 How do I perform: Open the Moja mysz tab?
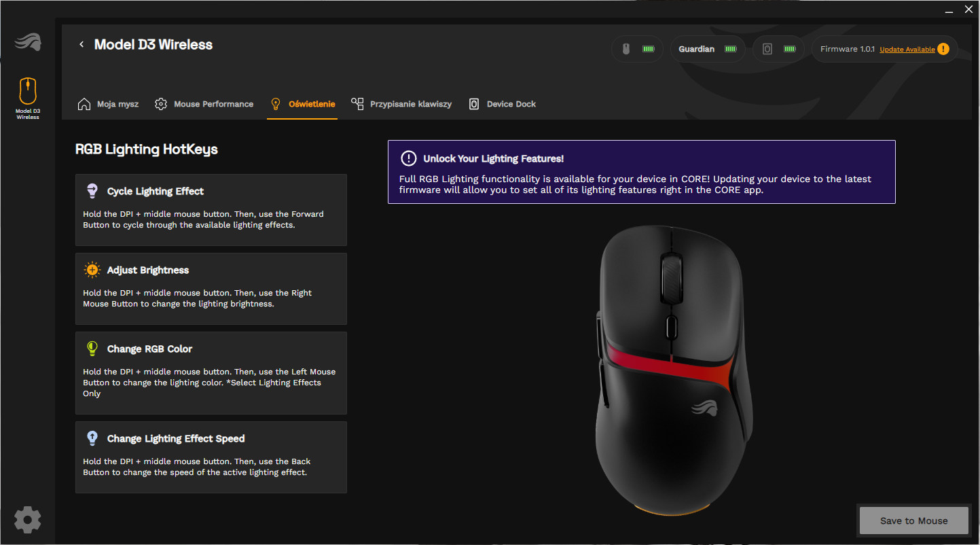pos(109,104)
